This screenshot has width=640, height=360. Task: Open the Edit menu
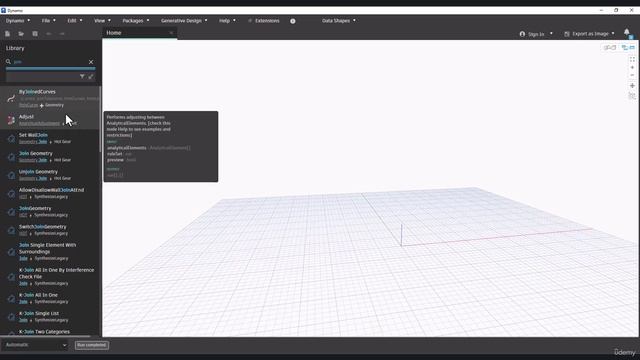75,20
